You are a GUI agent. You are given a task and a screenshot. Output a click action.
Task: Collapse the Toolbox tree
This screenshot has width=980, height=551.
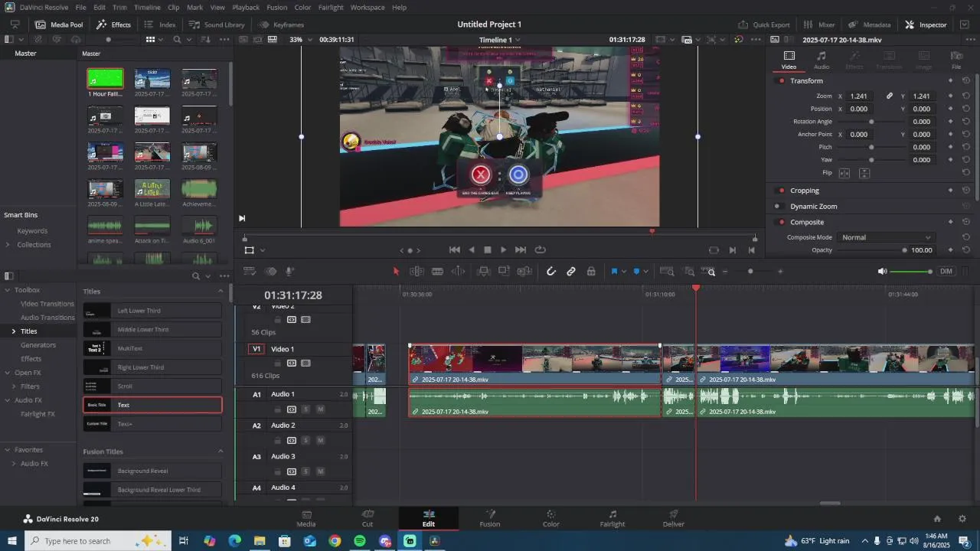pos(7,290)
